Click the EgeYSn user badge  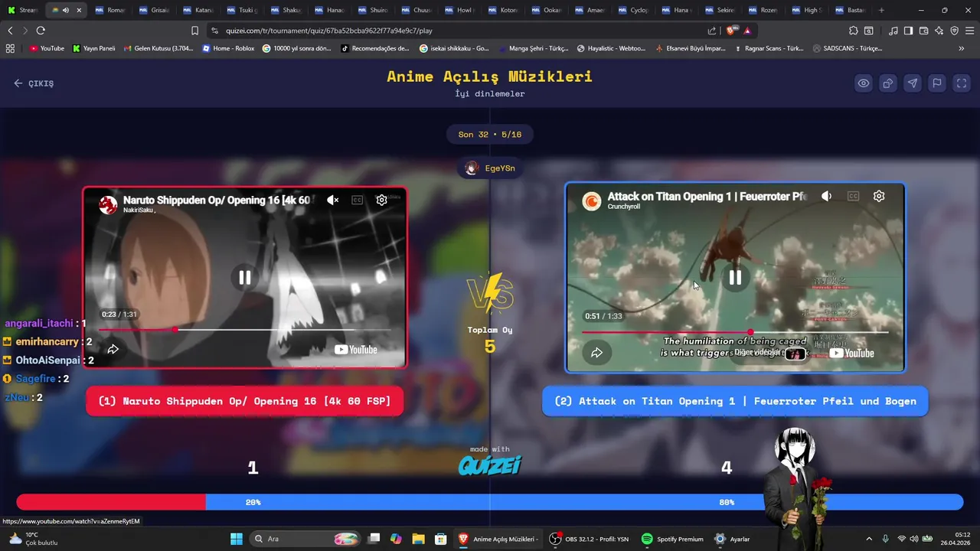pyautogui.click(x=490, y=168)
